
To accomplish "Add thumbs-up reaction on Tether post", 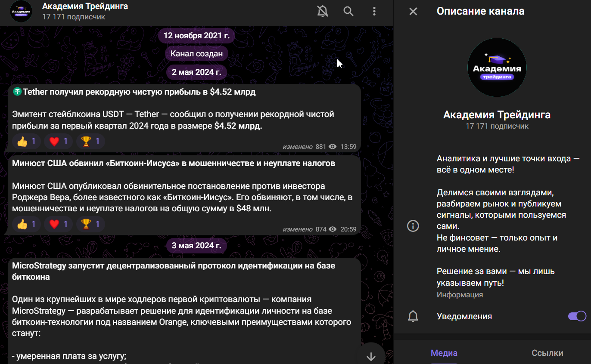I will tap(27, 141).
